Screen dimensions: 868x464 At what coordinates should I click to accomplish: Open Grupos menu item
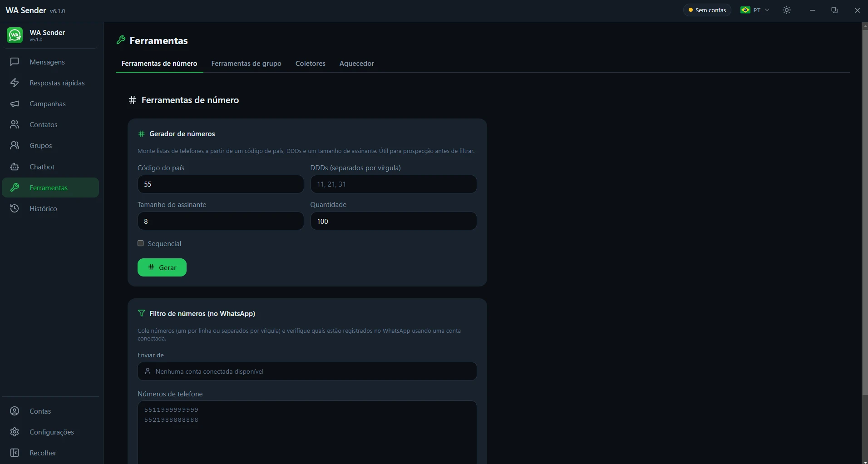[50, 145]
